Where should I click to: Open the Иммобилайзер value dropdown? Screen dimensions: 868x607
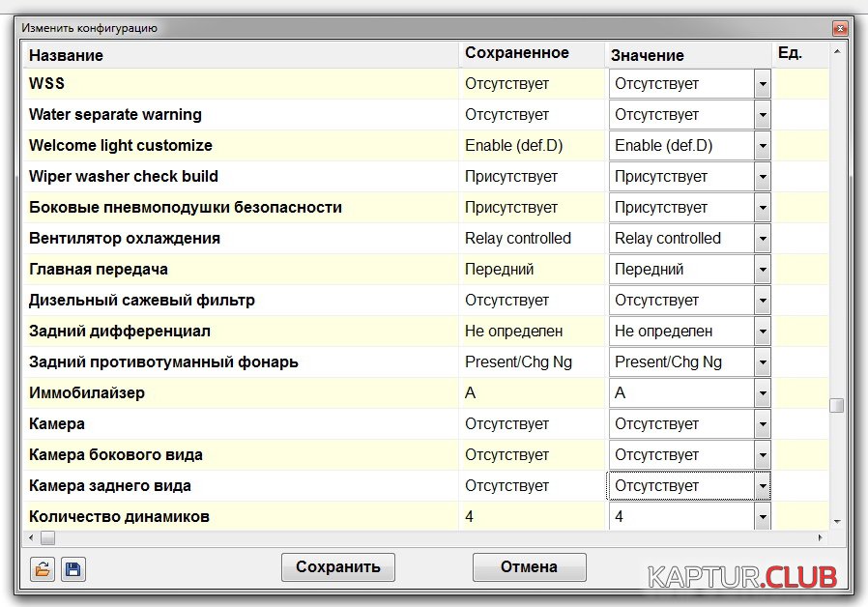coord(762,393)
